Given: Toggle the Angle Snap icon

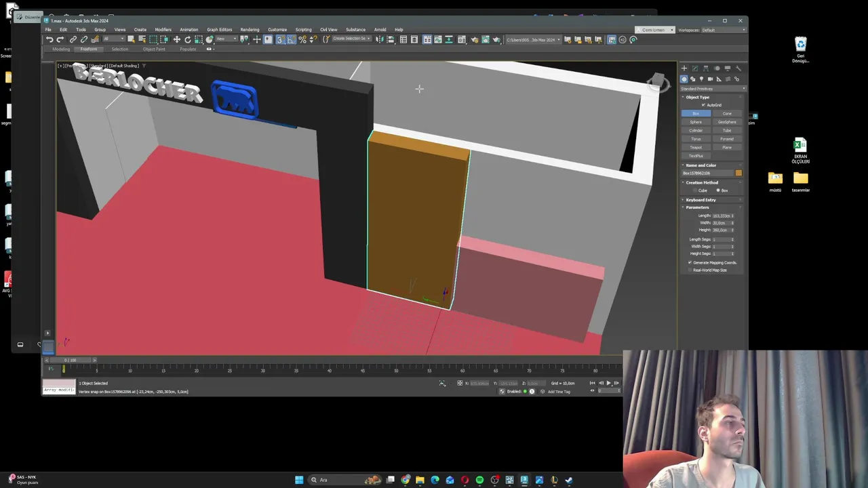Looking at the screenshot, I should (291, 39).
